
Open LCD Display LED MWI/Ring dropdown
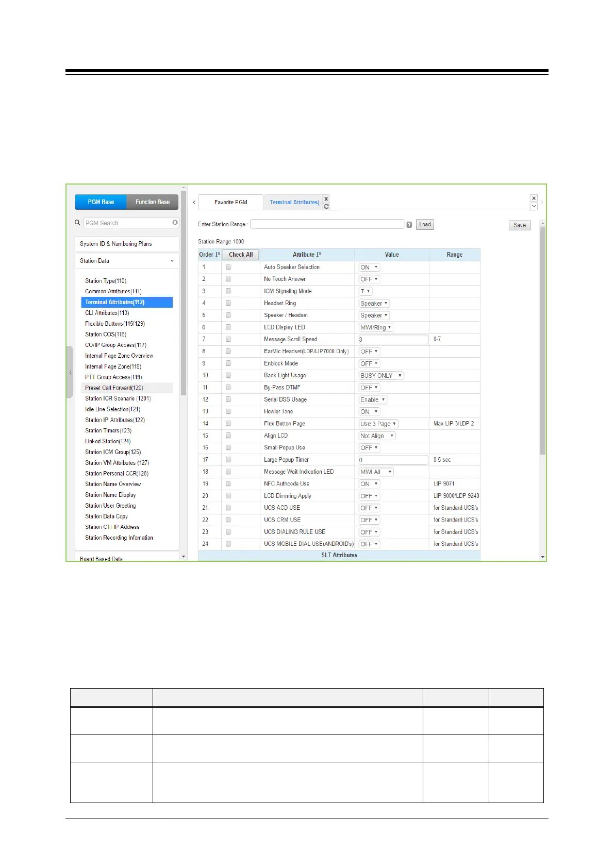click(x=376, y=328)
